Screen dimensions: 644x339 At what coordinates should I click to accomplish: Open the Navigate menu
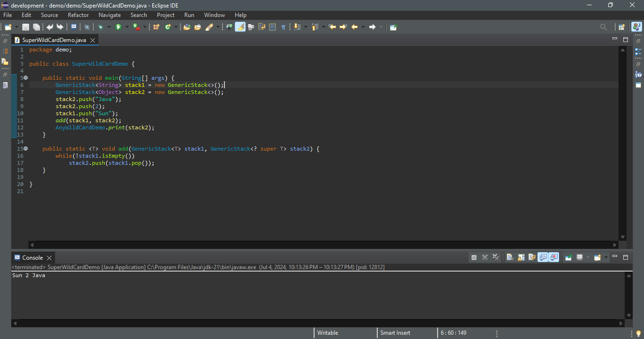tap(110, 15)
